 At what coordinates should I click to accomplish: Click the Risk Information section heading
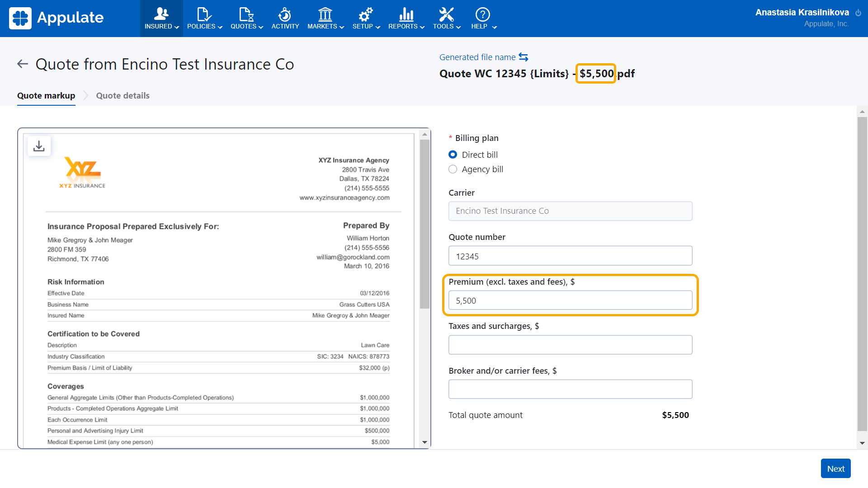click(76, 282)
